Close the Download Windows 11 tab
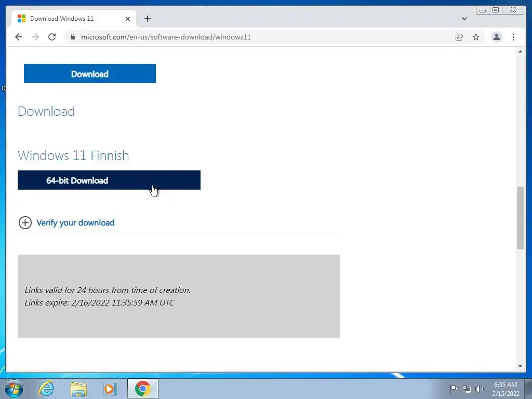This screenshot has width=532, height=399. pyautogui.click(x=128, y=19)
